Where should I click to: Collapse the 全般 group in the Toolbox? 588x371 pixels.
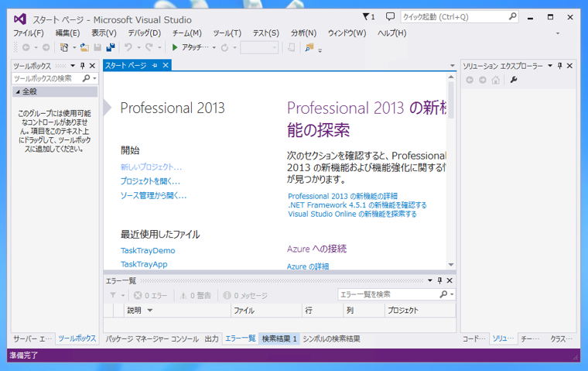pos(18,91)
